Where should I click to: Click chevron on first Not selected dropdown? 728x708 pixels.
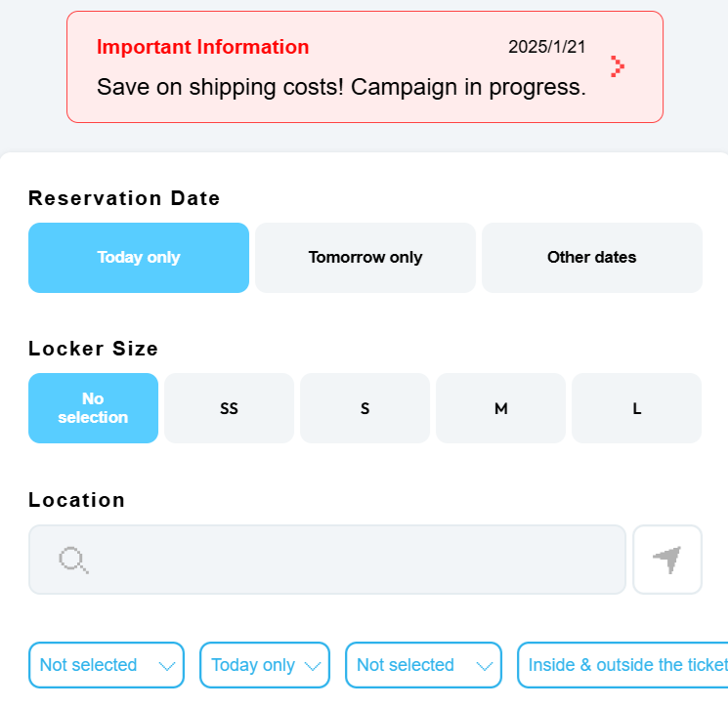click(167, 666)
